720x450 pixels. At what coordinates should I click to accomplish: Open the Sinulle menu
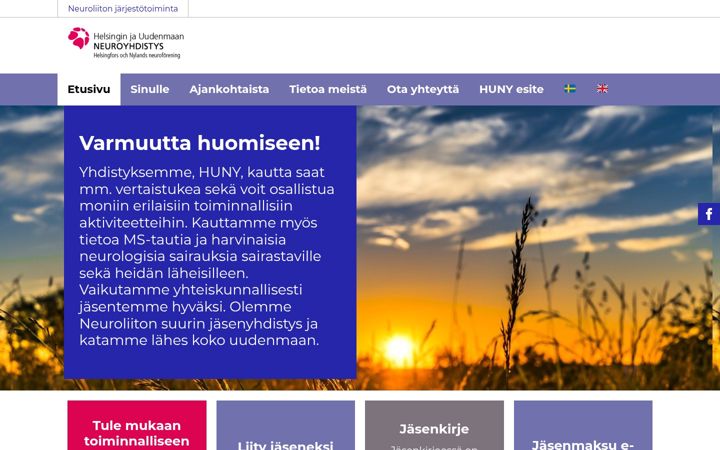150,89
